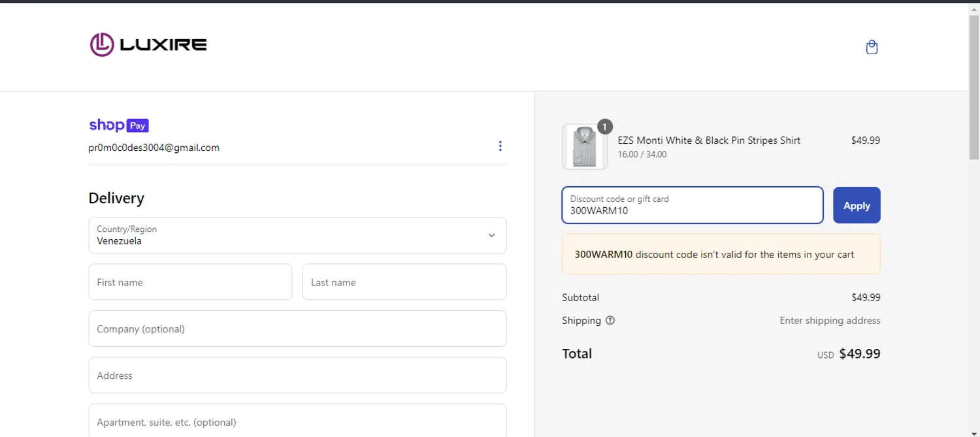980x437 pixels.
Task: Click the First name field
Action: tap(190, 282)
